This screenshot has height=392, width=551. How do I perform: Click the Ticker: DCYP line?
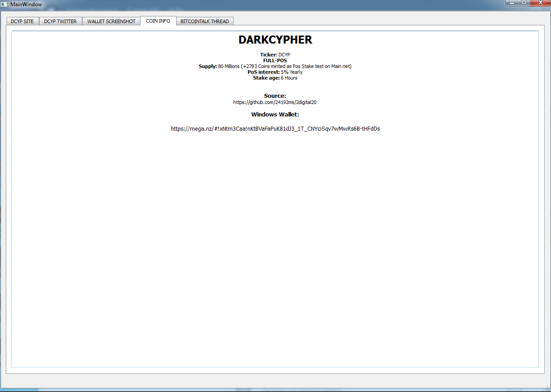click(x=275, y=55)
